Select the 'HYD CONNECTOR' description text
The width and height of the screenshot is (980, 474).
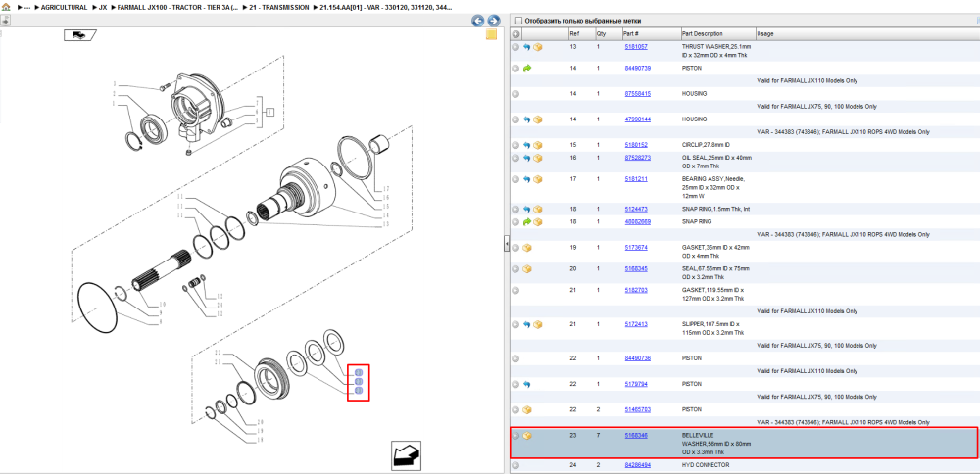click(x=706, y=465)
